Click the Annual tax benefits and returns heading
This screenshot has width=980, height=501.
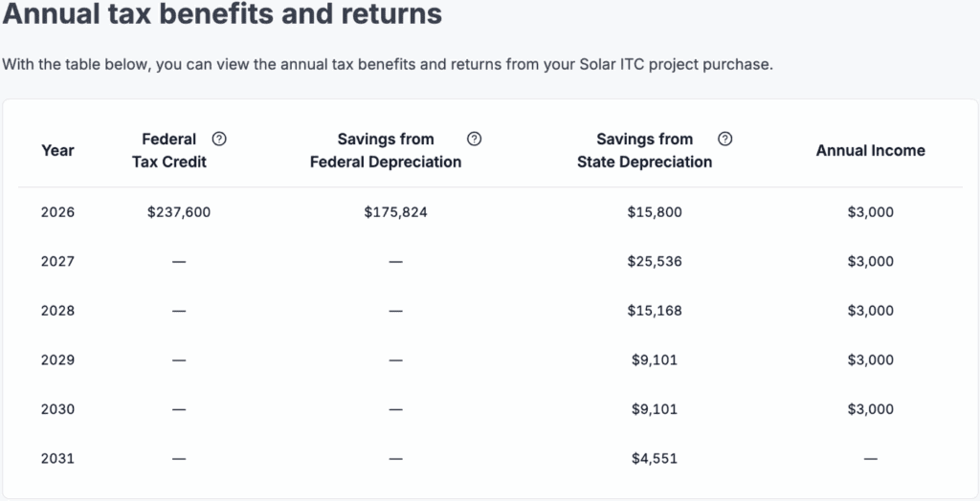tap(222, 14)
